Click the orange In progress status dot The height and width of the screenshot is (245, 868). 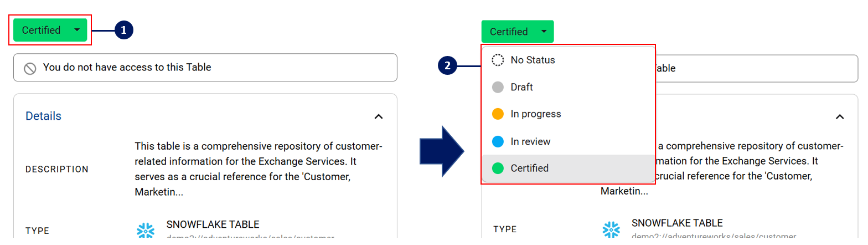498,114
